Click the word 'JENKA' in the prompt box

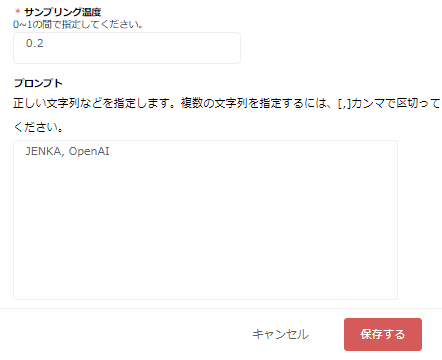[x=43, y=151]
